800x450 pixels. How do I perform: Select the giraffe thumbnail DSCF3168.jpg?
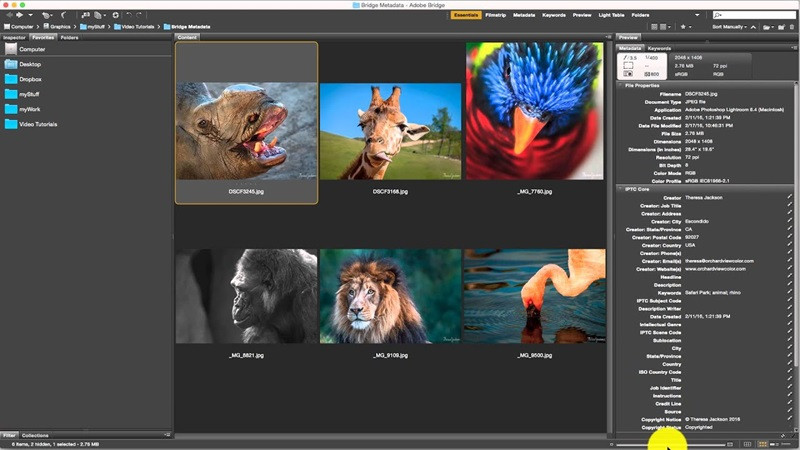tap(390, 131)
